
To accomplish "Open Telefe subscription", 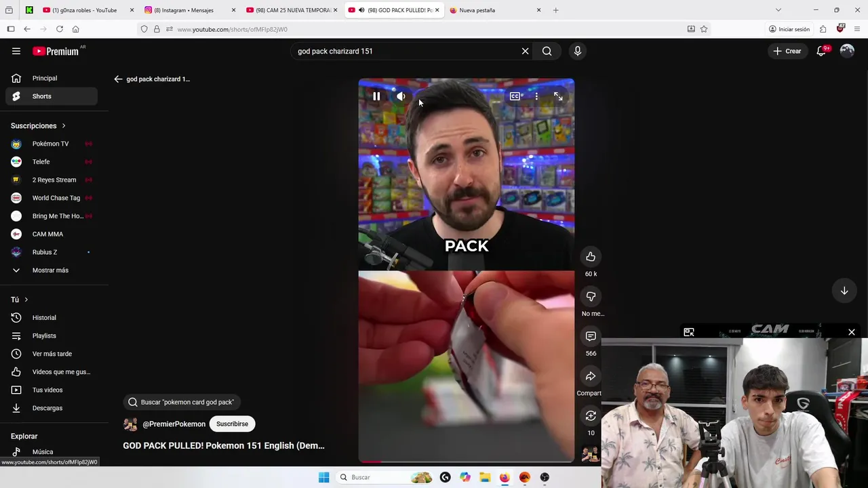I will tap(52, 162).
